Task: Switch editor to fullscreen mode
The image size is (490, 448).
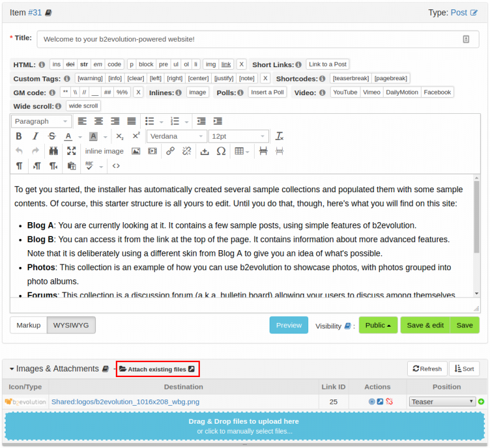Action: point(72,151)
